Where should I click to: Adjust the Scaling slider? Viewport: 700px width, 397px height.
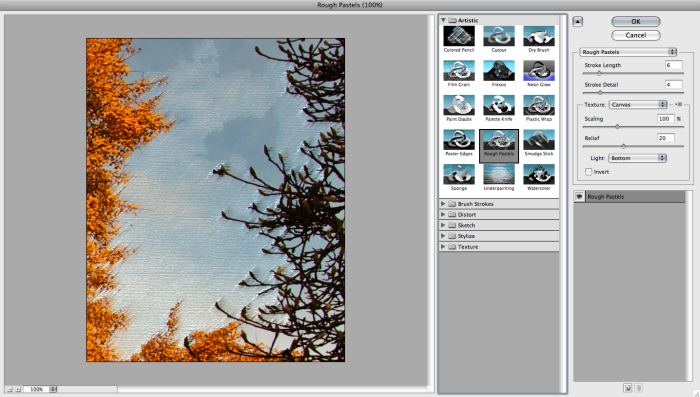[617, 127]
